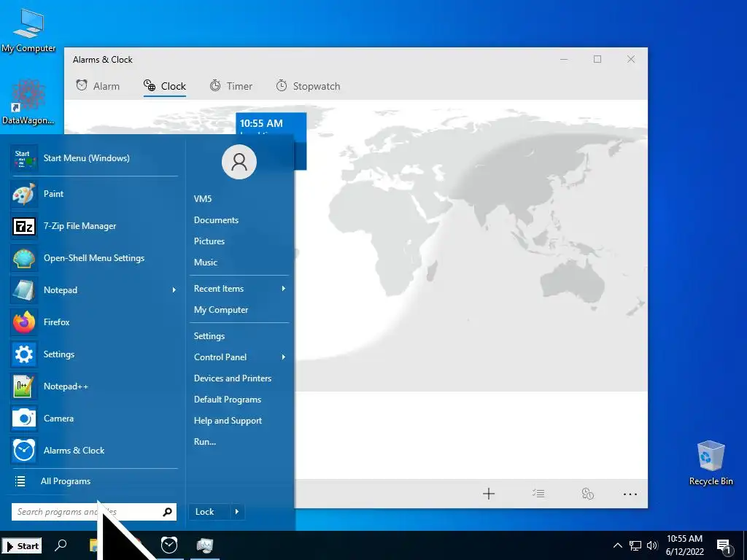
Task: Open the Camera app
Action: [94, 418]
